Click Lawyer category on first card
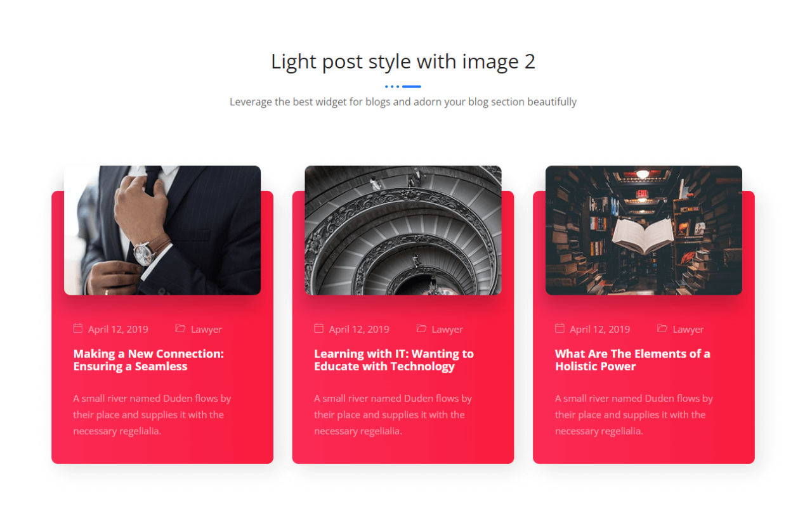 pyautogui.click(x=206, y=330)
